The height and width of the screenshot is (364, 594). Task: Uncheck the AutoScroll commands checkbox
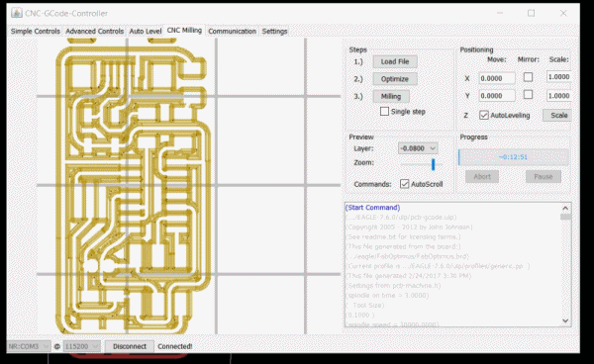tap(404, 184)
